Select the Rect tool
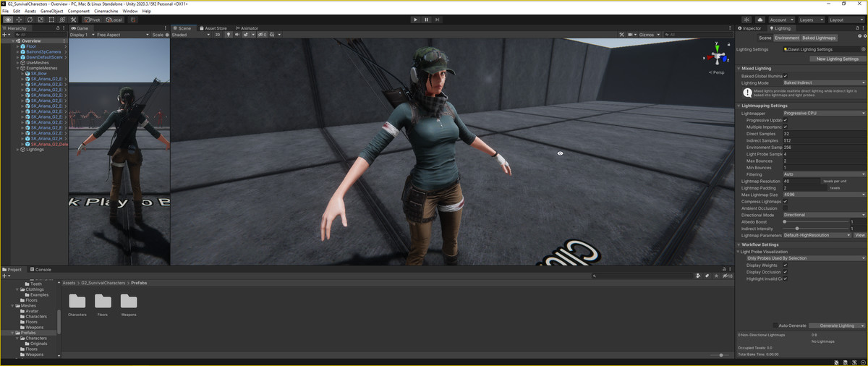868x366 pixels. pyautogui.click(x=51, y=20)
